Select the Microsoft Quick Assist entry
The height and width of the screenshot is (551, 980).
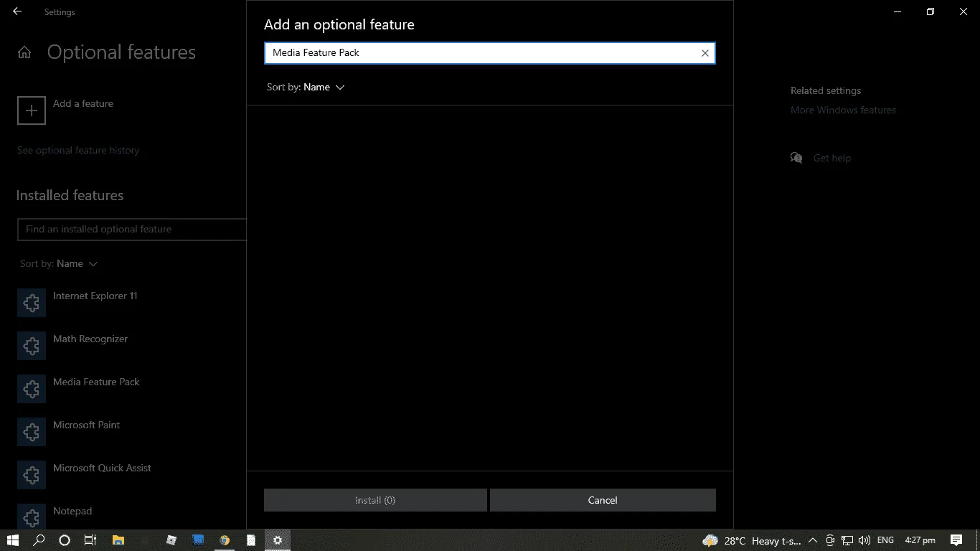coord(102,468)
